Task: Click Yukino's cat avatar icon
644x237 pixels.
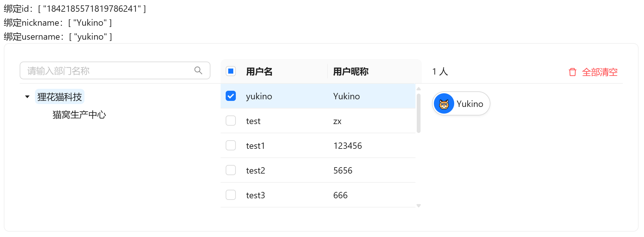Action: pyautogui.click(x=444, y=104)
